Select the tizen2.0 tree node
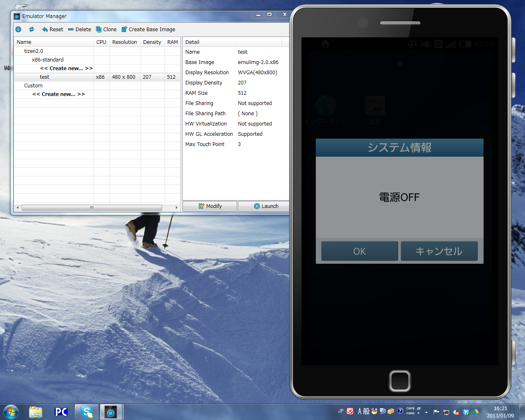The width and height of the screenshot is (525, 420). [x=34, y=51]
